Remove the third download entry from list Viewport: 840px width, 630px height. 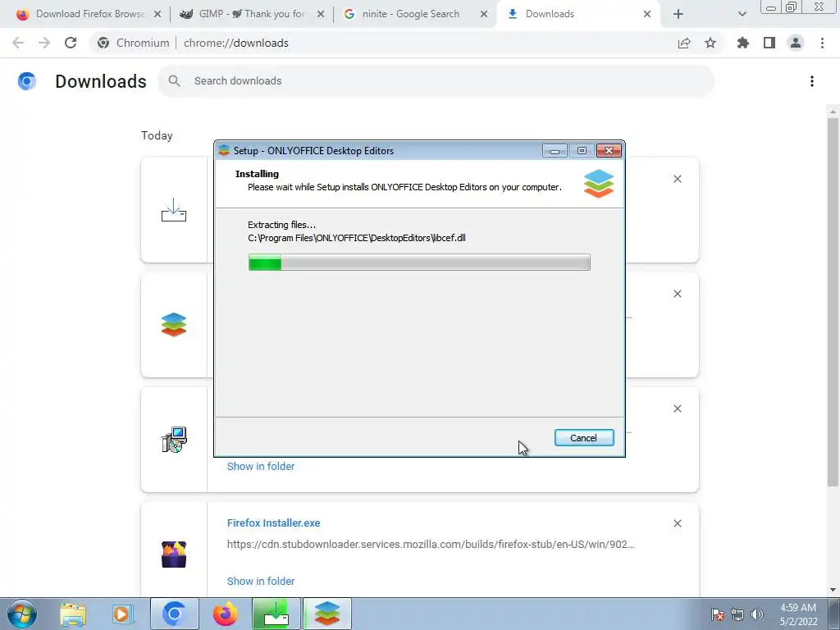[x=678, y=409]
